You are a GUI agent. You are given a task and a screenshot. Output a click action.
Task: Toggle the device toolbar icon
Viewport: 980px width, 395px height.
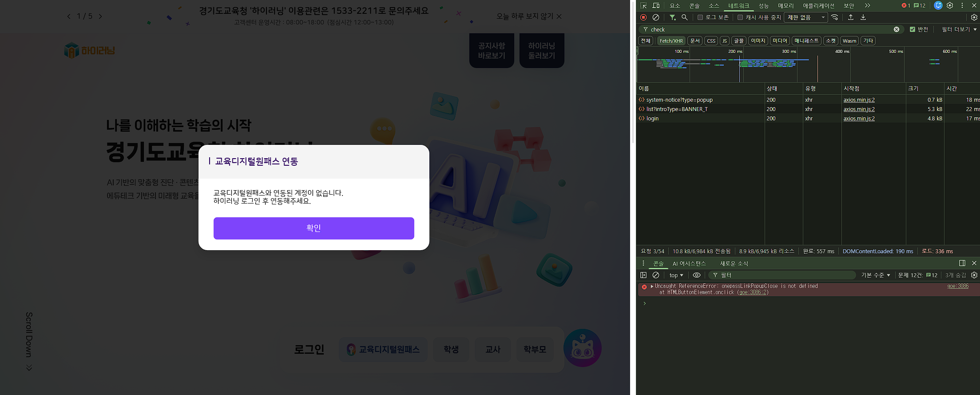(656, 5)
